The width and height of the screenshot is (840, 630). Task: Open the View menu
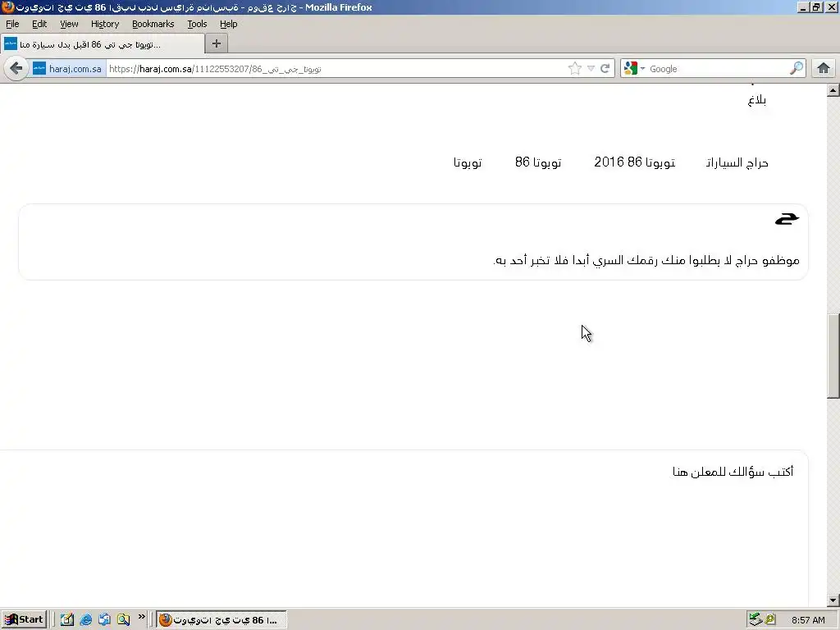point(69,24)
